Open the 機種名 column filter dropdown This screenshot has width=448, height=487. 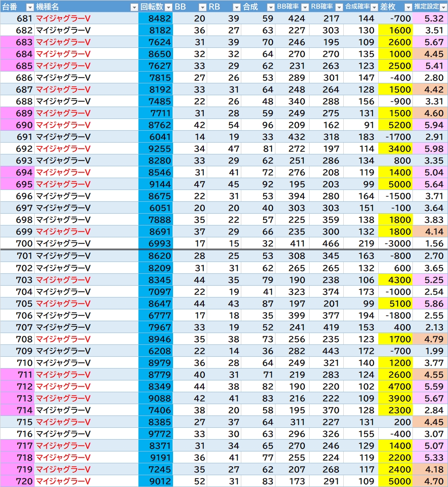tap(134, 7)
